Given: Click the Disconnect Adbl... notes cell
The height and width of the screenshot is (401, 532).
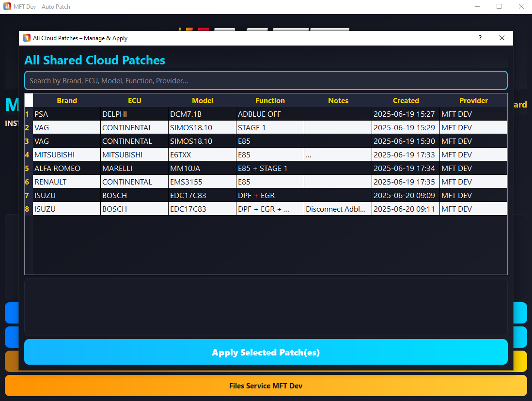Looking at the screenshot, I should pyautogui.click(x=338, y=209).
